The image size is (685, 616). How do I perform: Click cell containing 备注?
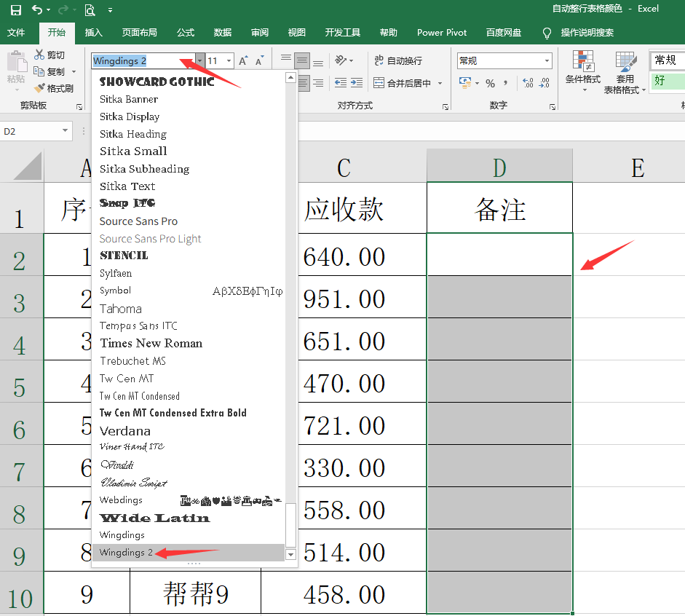tap(499, 208)
